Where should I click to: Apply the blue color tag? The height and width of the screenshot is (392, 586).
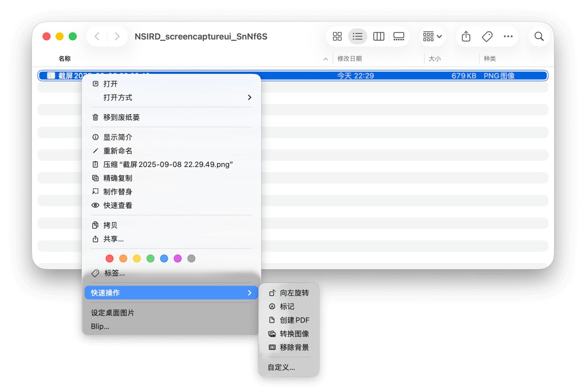pos(164,259)
